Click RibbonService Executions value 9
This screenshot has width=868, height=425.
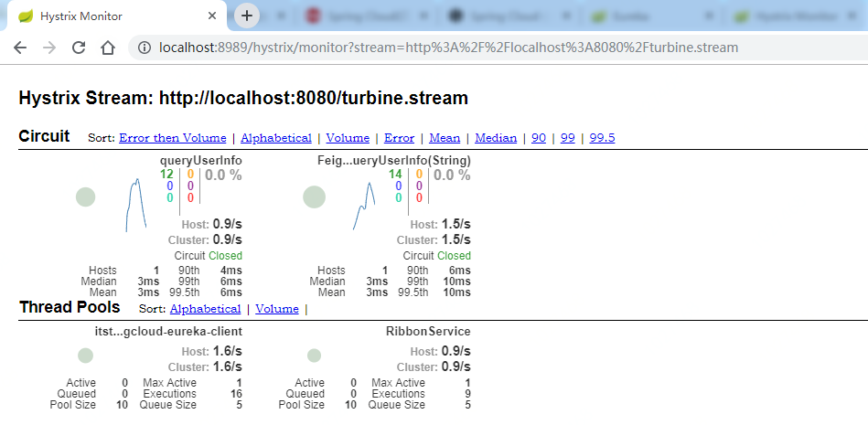(467, 393)
